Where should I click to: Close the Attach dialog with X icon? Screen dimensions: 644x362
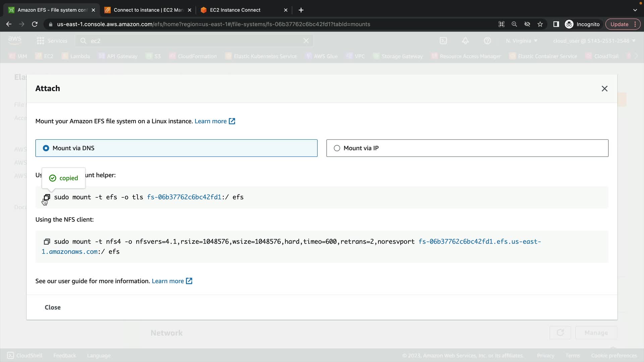pos(604,88)
